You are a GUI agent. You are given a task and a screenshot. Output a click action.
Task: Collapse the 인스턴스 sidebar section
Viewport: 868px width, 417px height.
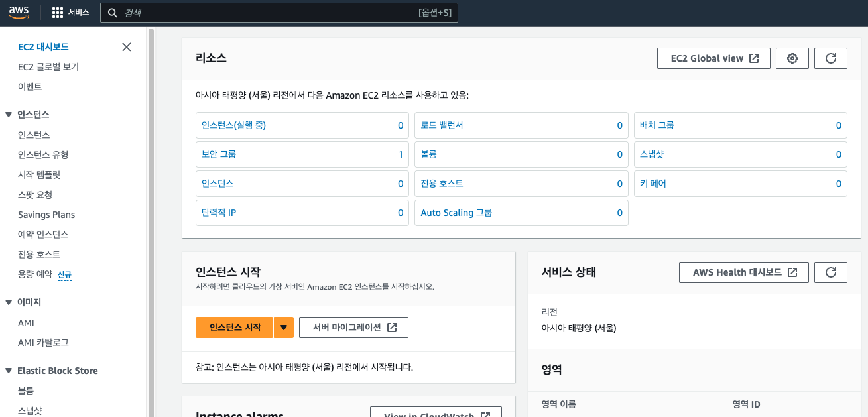click(x=9, y=115)
